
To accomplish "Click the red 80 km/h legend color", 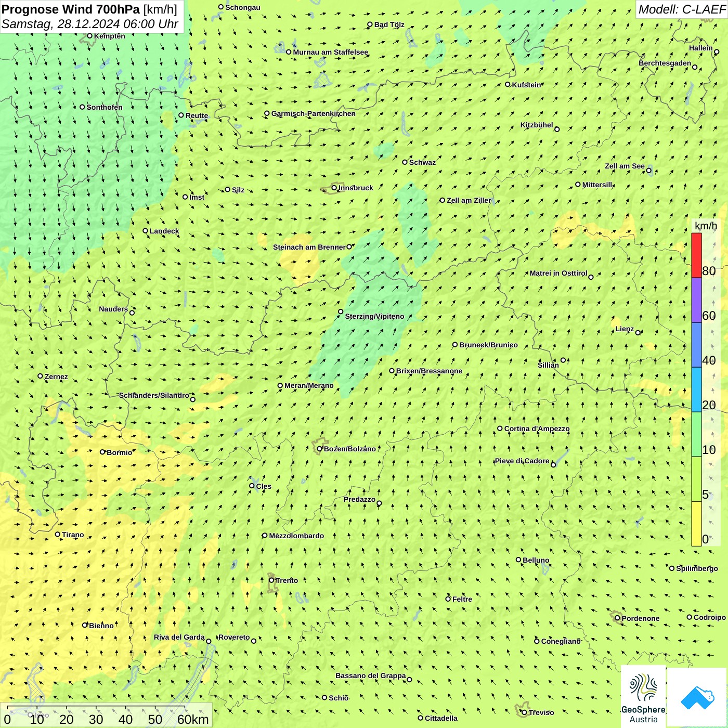I will (696, 255).
